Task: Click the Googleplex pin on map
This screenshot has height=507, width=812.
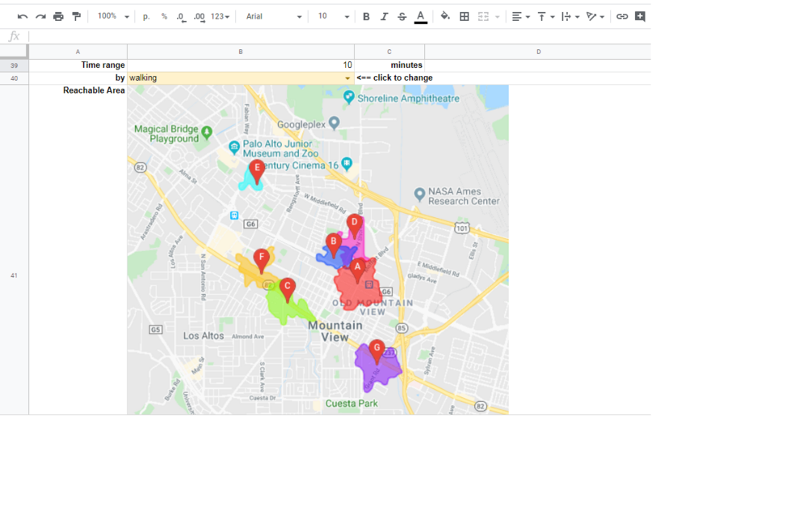Action: click(334, 123)
